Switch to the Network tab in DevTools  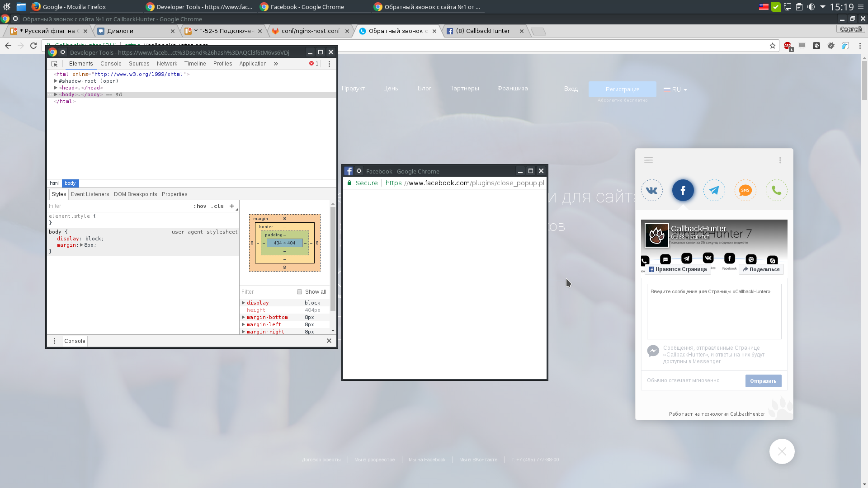(x=167, y=64)
